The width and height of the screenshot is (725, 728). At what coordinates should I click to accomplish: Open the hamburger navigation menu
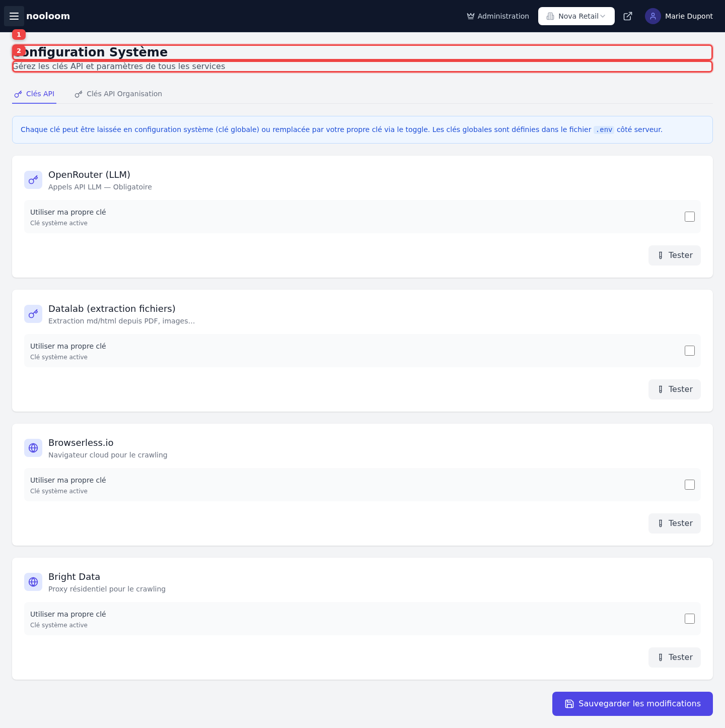click(14, 16)
